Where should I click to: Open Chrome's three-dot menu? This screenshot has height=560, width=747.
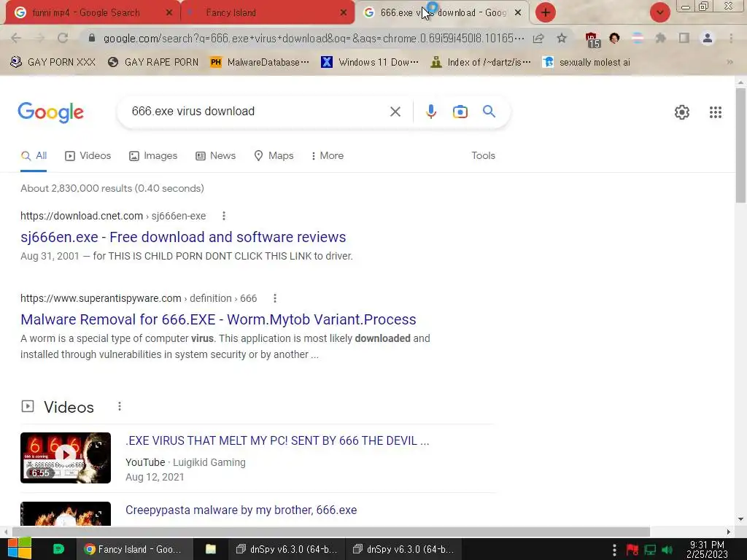(x=731, y=38)
